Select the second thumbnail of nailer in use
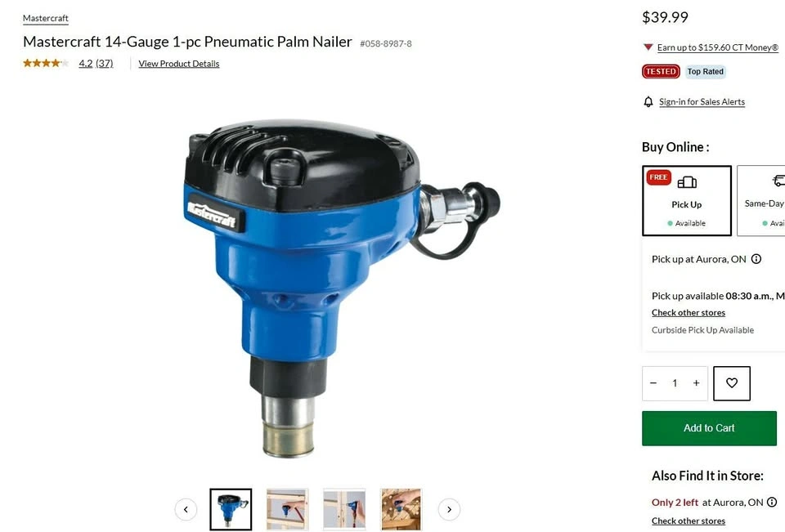Viewport: 785px width, 532px height. click(287, 509)
